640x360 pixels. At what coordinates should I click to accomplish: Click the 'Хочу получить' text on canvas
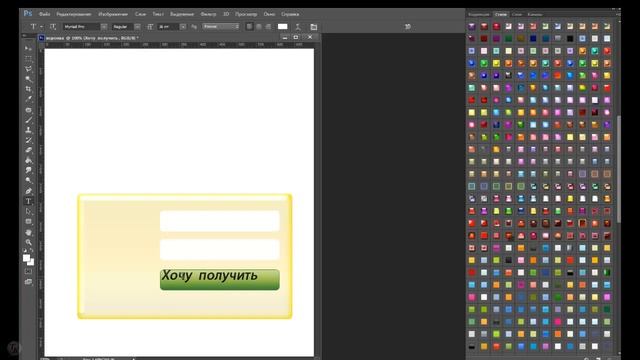(x=209, y=276)
